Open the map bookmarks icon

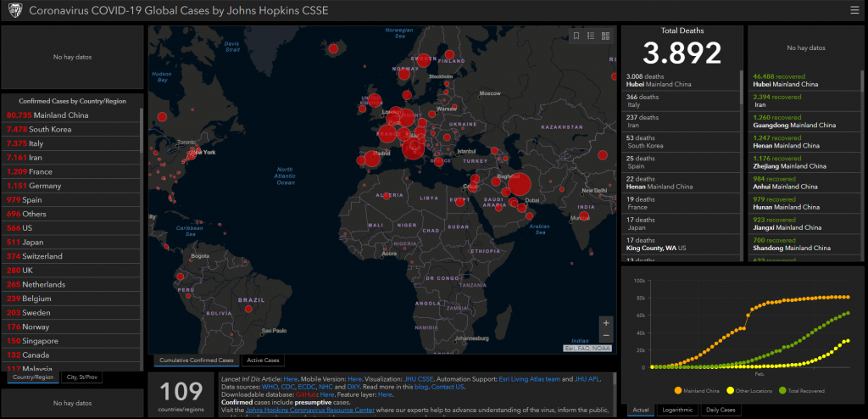[x=576, y=36]
